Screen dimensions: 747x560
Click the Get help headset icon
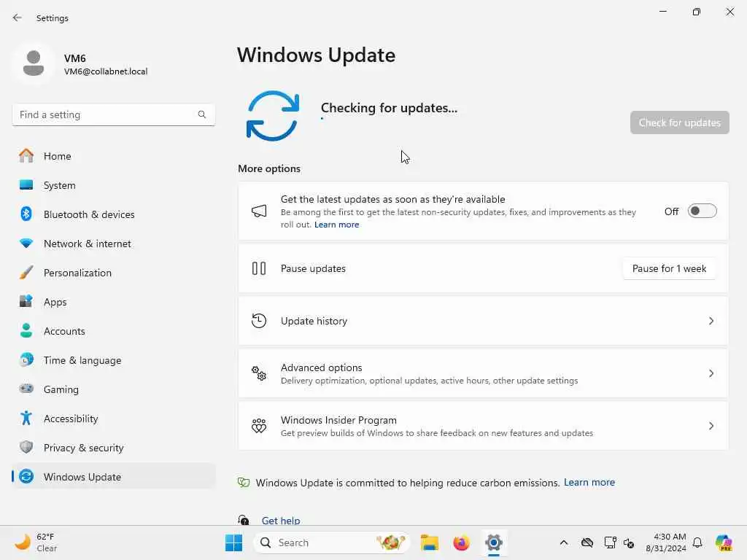244,520
